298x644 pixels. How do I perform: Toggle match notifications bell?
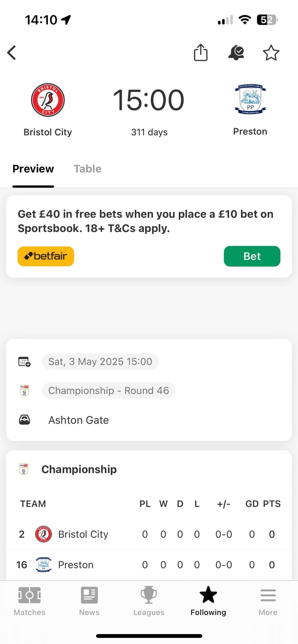coord(236,52)
